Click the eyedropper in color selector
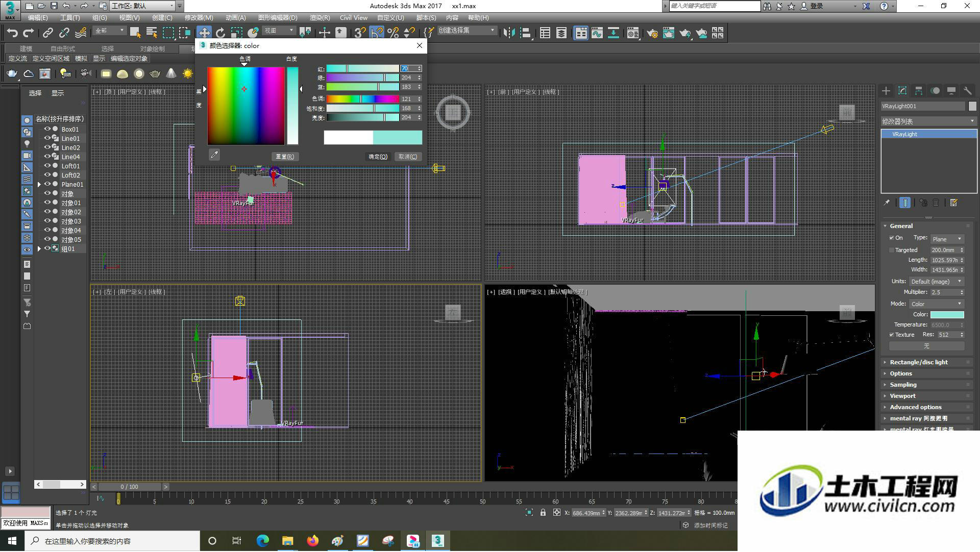Image resolution: width=980 pixels, height=552 pixels. pyautogui.click(x=214, y=155)
